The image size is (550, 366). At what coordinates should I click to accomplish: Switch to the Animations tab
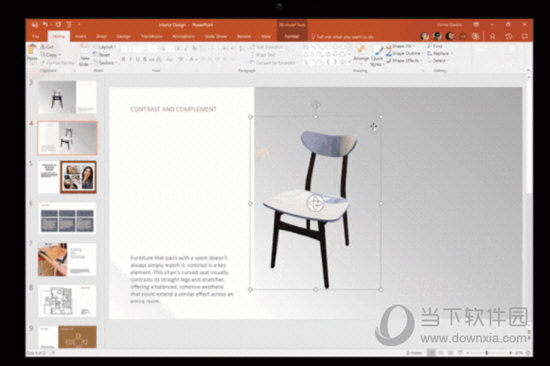183,36
